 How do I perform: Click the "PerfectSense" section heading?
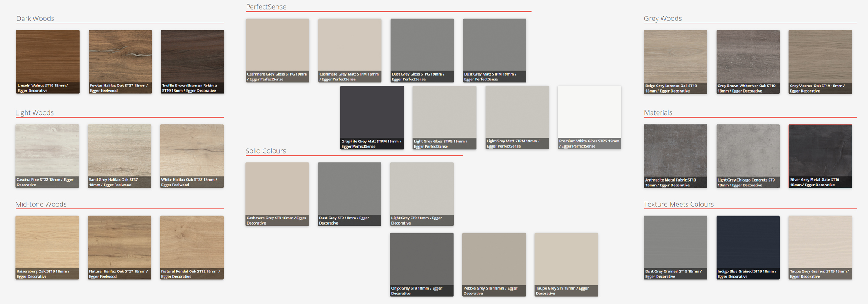click(x=266, y=7)
